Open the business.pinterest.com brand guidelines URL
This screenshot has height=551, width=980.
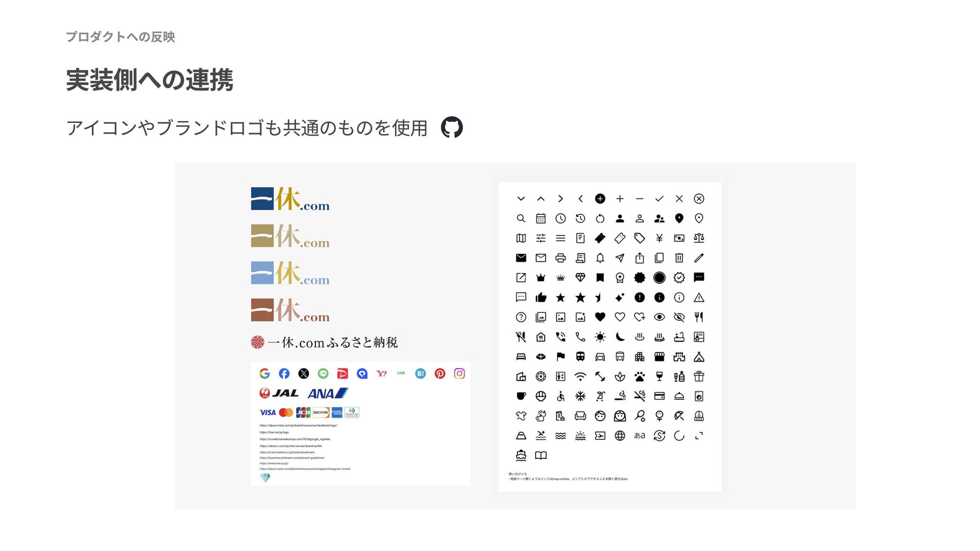point(292,458)
